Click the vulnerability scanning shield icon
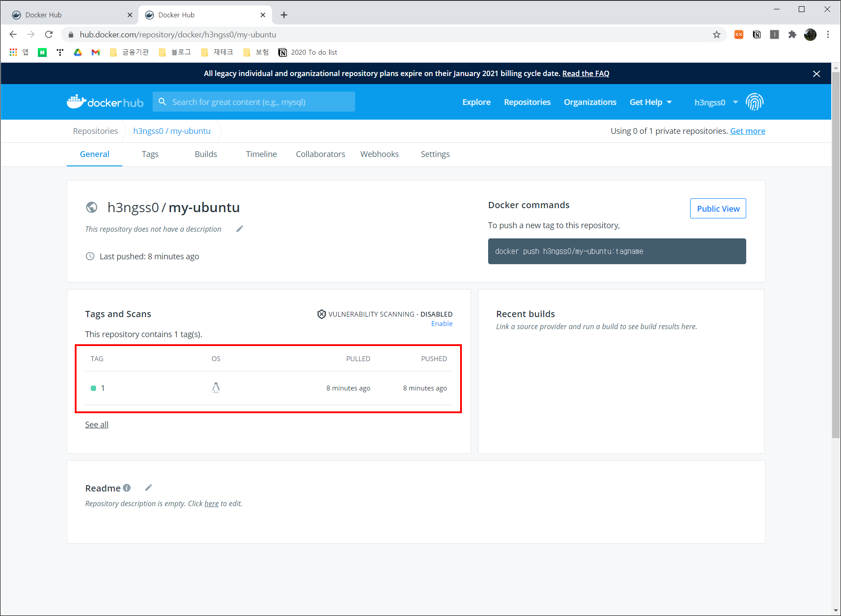Image resolution: width=841 pixels, height=616 pixels. [x=321, y=314]
